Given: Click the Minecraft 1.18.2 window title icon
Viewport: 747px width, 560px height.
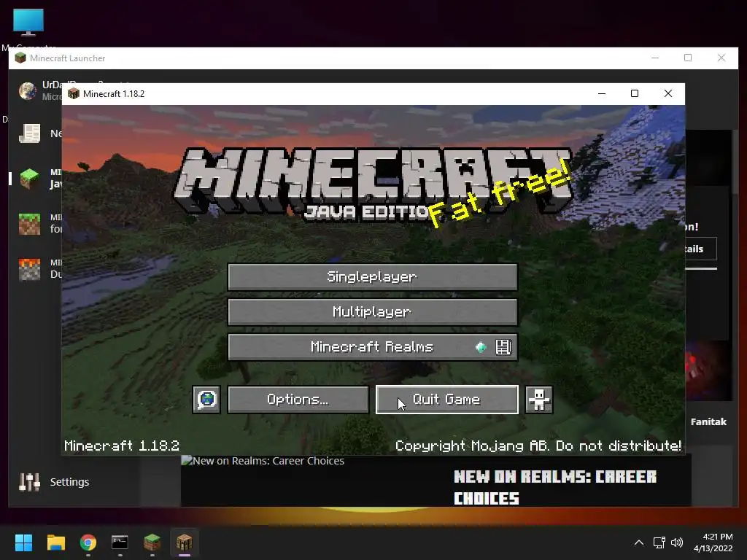Looking at the screenshot, I should pyautogui.click(x=74, y=93).
